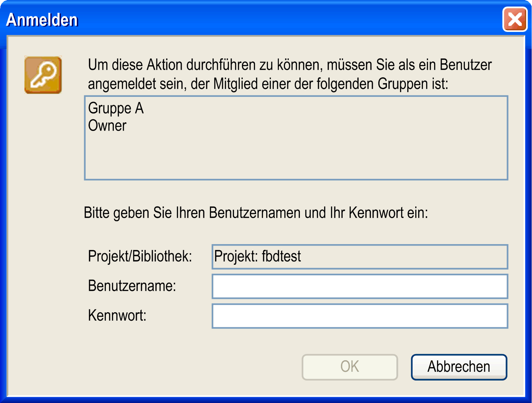Screen dimensions: 532x403
Task: Select Gruppe A in the groups list
Action: pyautogui.click(x=116, y=108)
